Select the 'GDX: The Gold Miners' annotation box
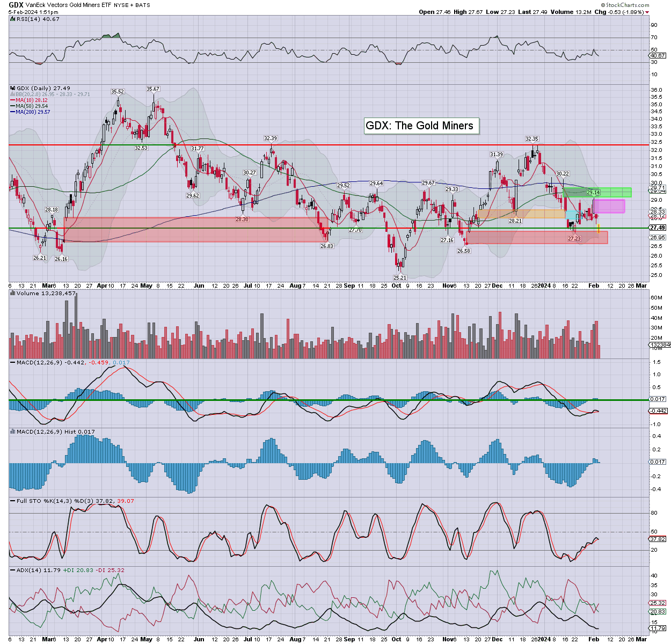This screenshot has height=644, width=671. pos(419,126)
